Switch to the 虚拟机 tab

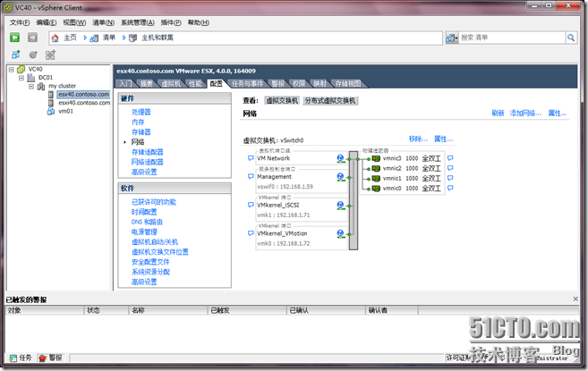point(171,83)
